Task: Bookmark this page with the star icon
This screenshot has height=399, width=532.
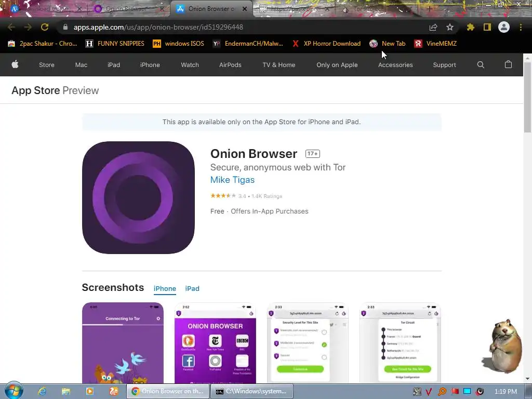Action: [x=450, y=27]
